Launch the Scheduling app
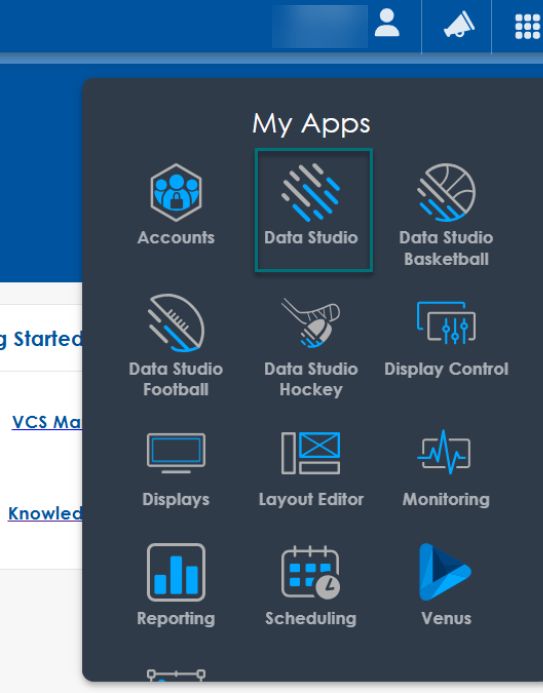Viewport: 543px width, 693px height. (311, 586)
